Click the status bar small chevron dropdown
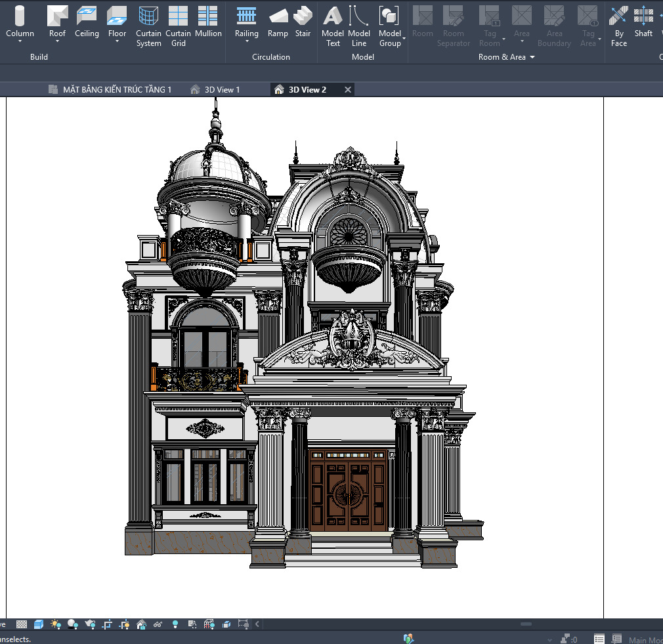 coord(549,640)
